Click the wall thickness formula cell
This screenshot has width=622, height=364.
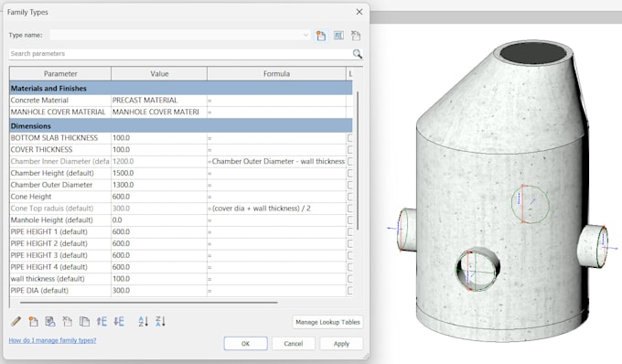click(x=276, y=279)
